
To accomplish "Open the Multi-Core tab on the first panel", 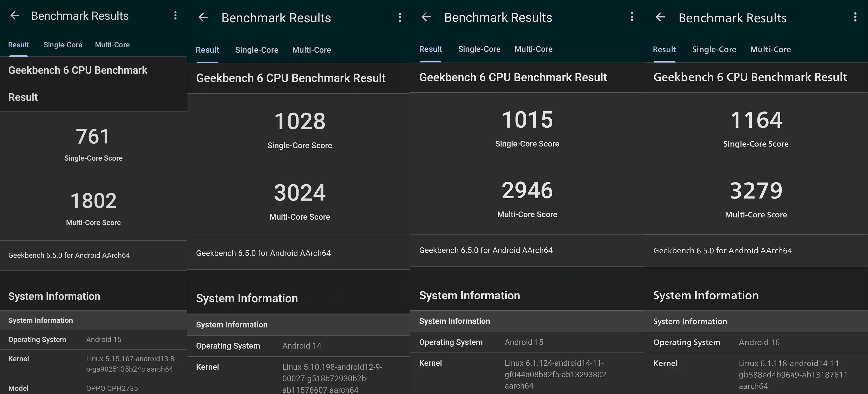I will [112, 44].
